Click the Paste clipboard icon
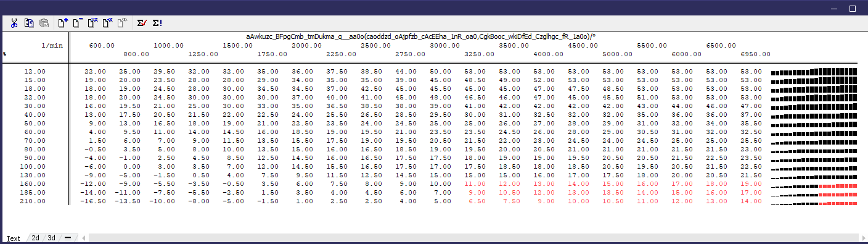The height and width of the screenshot is (244, 868). (x=44, y=23)
